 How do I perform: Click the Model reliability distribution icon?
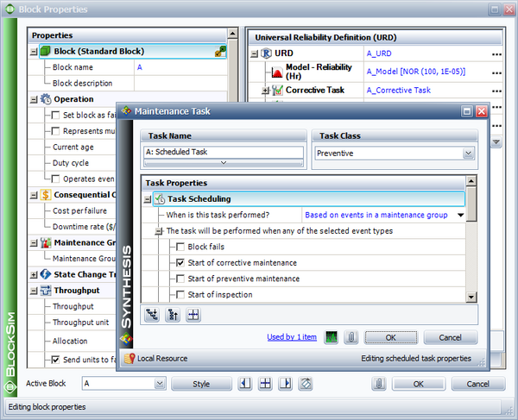click(x=277, y=72)
